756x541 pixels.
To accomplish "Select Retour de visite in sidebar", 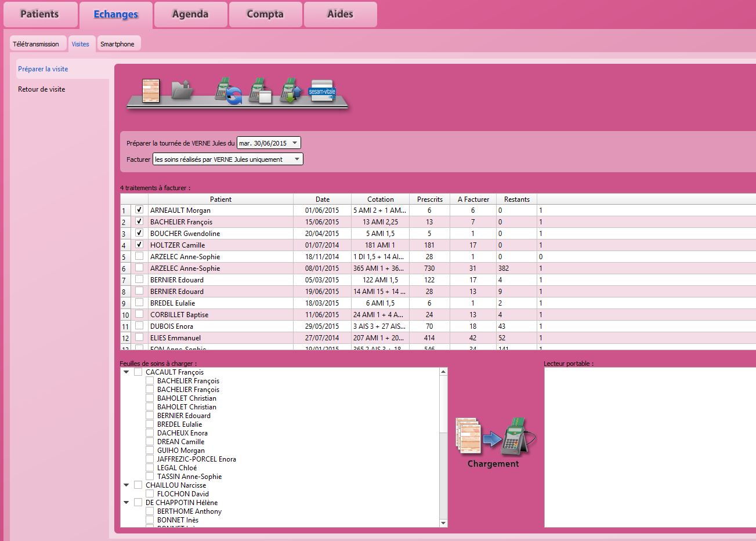I will (42, 89).
